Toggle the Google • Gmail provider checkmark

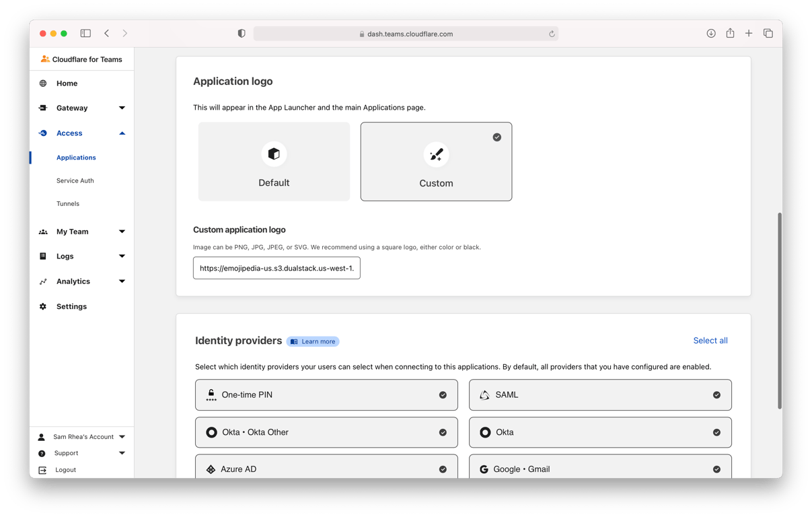tap(716, 469)
